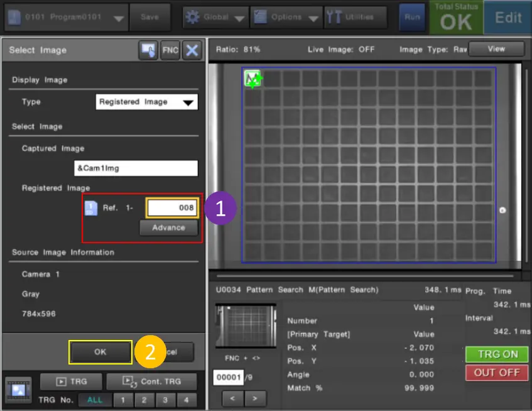The height and width of the screenshot is (411, 532).
Task: Open the Options menu
Action: pos(286,17)
